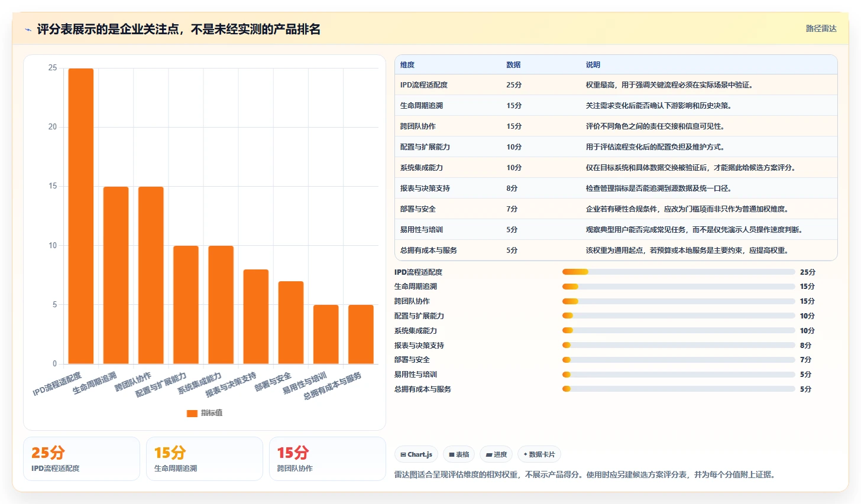
Task: Click the 表格 chip
Action: (x=459, y=454)
